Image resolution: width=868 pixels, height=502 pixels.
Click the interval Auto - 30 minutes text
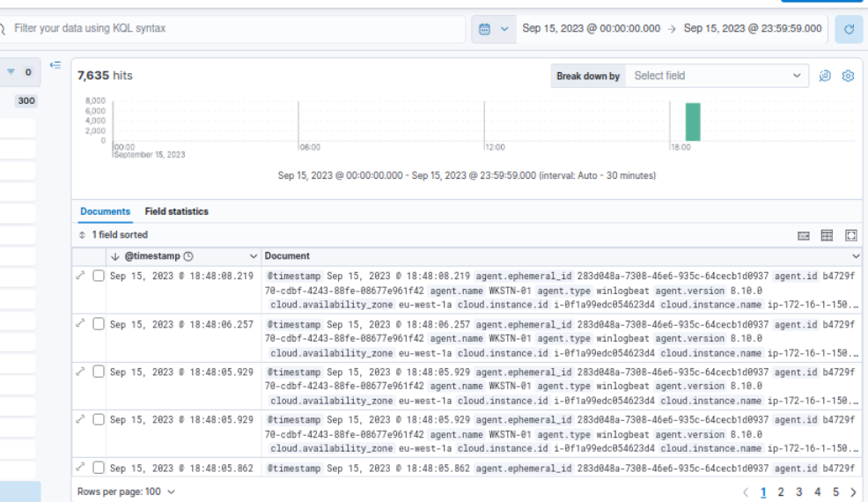(597, 175)
